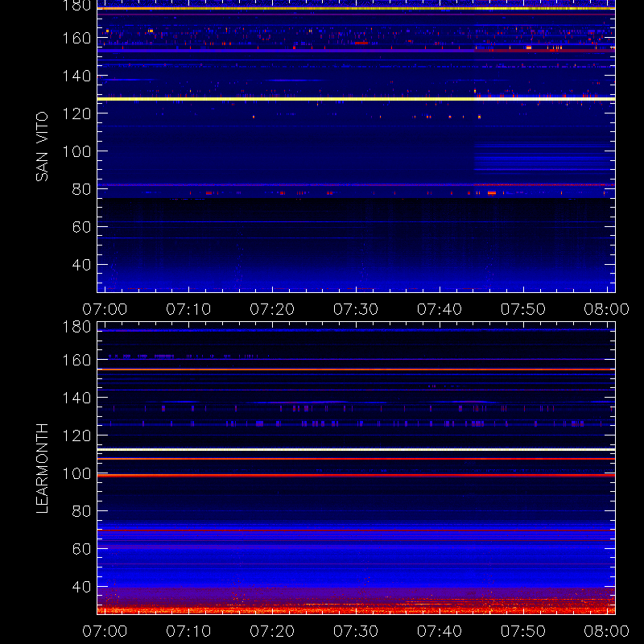Select the 60 tick label on LEARMONTH axis
The image size is (644, 644).
81,549
